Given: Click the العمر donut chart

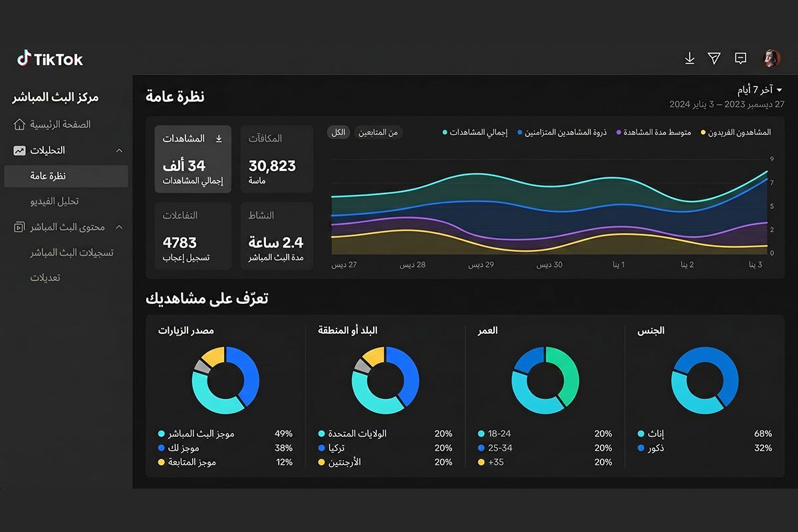Looking at the screenshot, I should tap(545, 380).
